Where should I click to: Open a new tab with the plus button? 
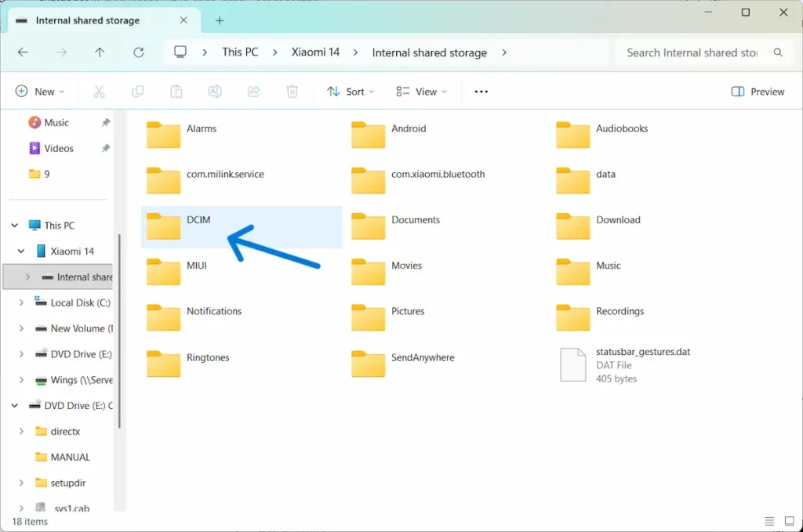220,20
